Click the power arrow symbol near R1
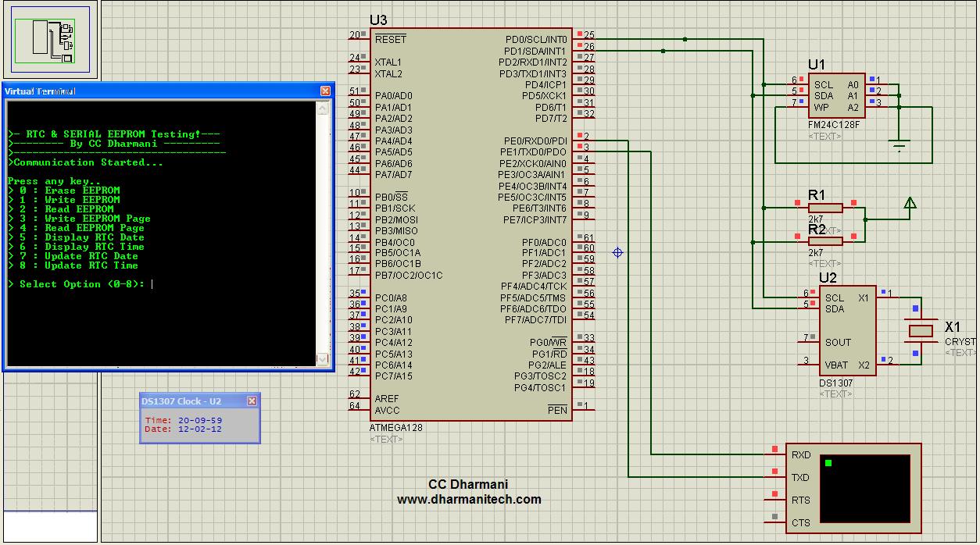The height and width of the screenshot is (545, 980). 910,201
